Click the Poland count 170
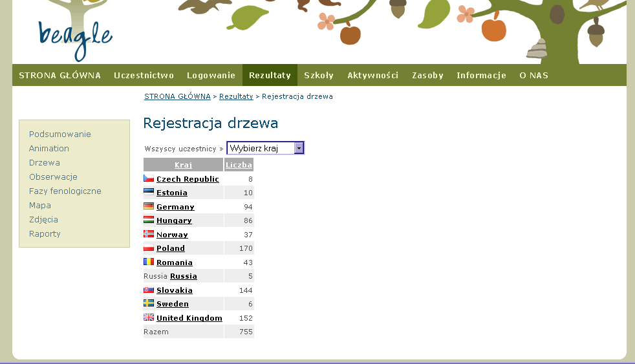635x364 pixels. pyautogui.click(x=246, y=248)
